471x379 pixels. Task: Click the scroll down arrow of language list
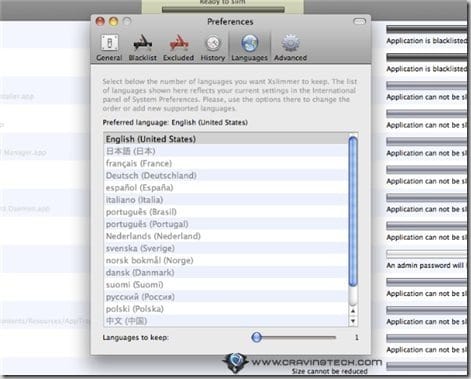pyautogui.click(x=353, y=321)
